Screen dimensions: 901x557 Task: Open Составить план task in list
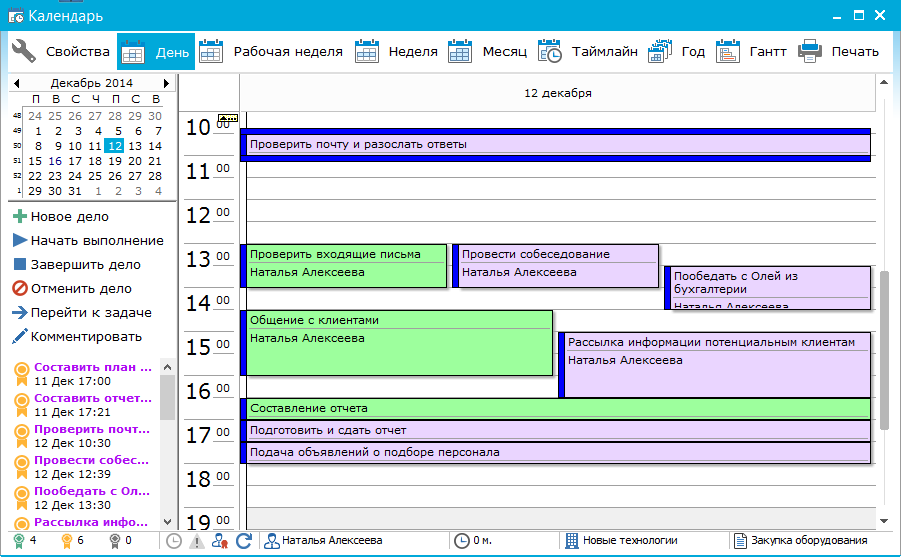tap(92, 367)
